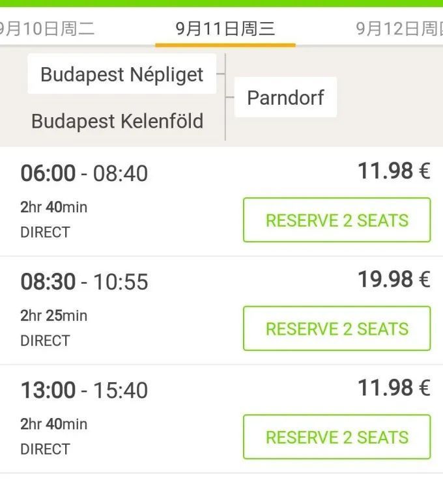Click the DIRECT label of the 06:00 trip
This screenshot has height=504, width=443.
click(45, 232)
